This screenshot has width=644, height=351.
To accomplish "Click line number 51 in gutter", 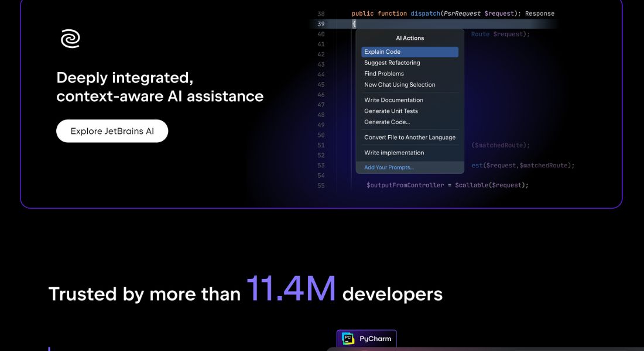I will (321, 145).
